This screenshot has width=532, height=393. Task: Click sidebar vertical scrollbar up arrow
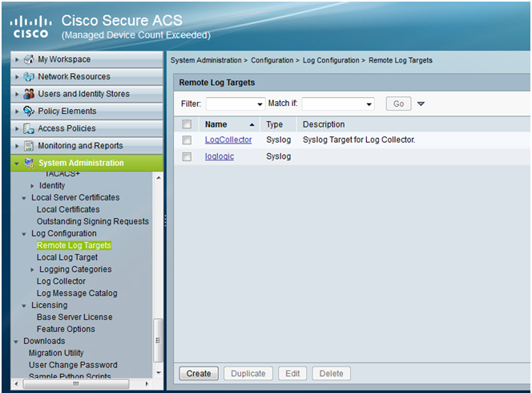click(x=159, y=178)
